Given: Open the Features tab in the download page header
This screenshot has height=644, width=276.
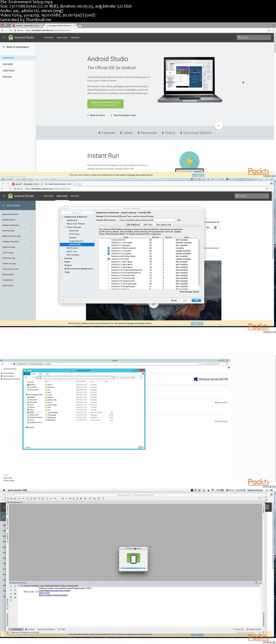Looking at the screenshot, I should point(49,38).
